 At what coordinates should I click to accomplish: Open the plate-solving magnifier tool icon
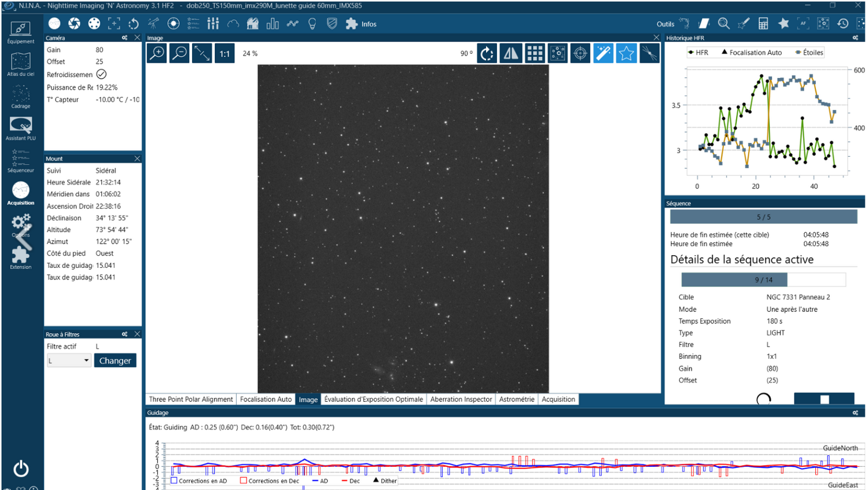723,24
